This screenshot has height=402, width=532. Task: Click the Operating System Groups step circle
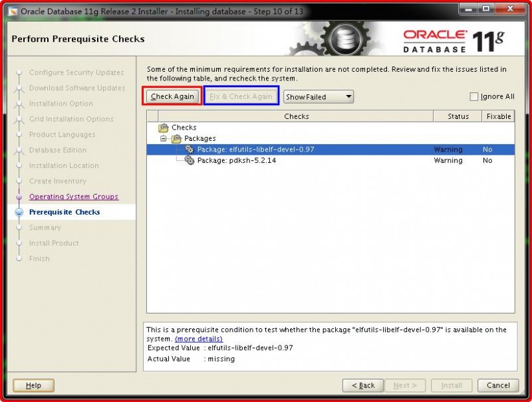point(17,197)
